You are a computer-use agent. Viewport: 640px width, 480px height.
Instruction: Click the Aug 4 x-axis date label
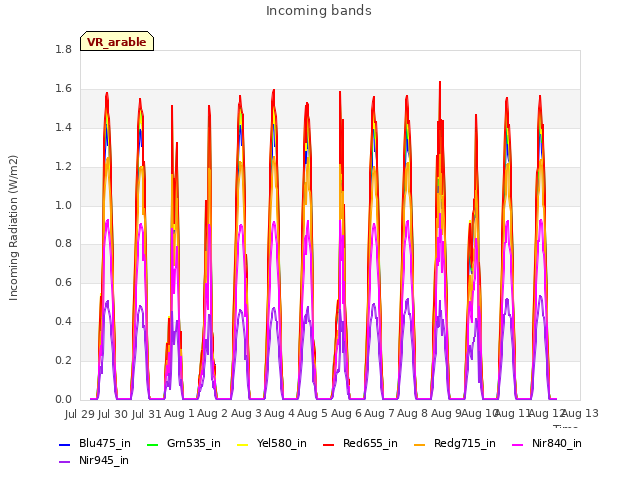pos(279,413)
